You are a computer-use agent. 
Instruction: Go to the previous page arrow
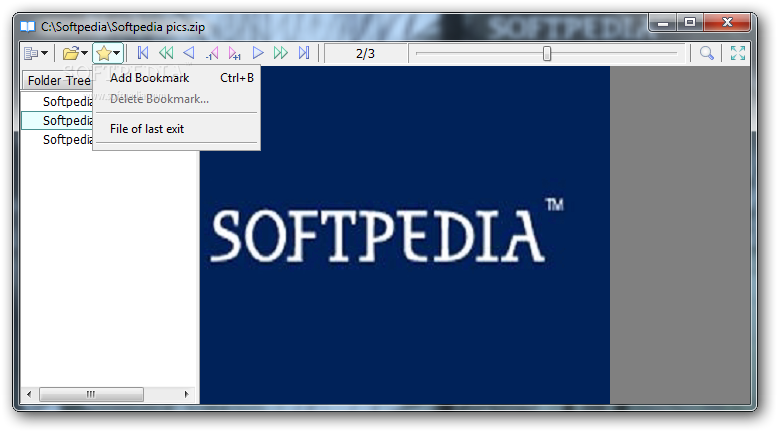tap(189, 53)
